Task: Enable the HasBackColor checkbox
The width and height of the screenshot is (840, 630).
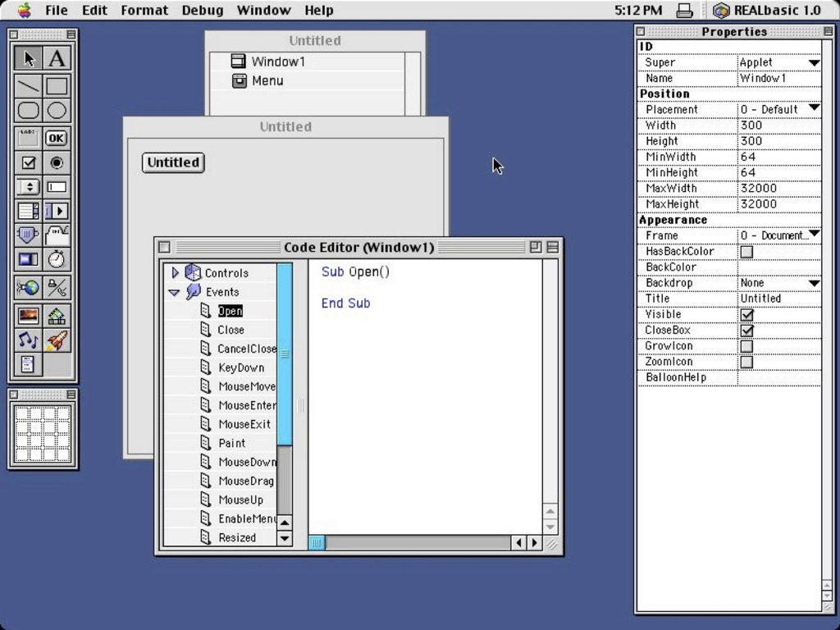Action: coord(746,251)
